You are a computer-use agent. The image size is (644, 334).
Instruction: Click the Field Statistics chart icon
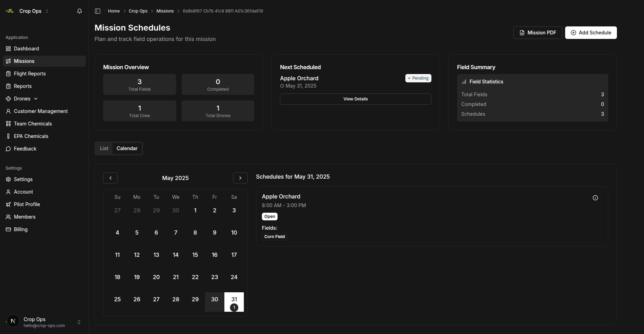(x=464, y=82)
